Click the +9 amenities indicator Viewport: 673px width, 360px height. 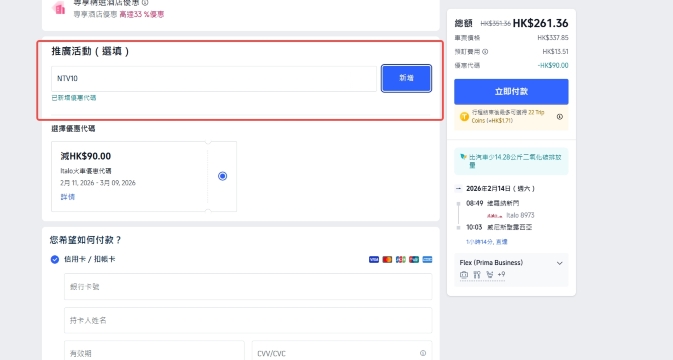[501, 274]
